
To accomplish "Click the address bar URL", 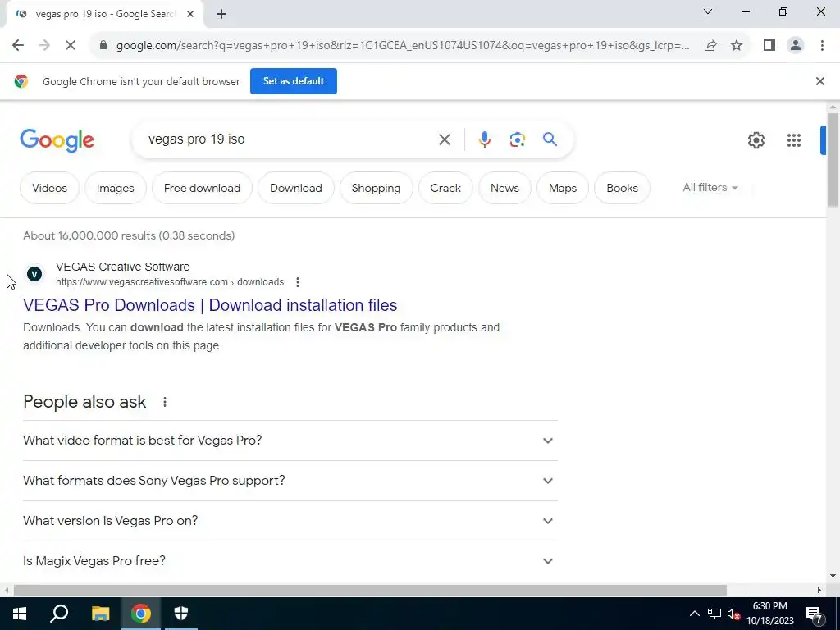I will coord(403,46).
